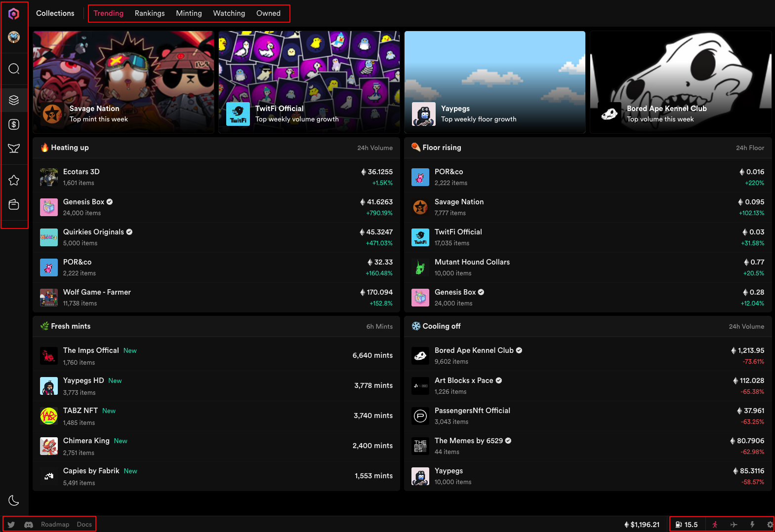
Task: Open the whale tail sidebar icon
Action: click(14, 148)
